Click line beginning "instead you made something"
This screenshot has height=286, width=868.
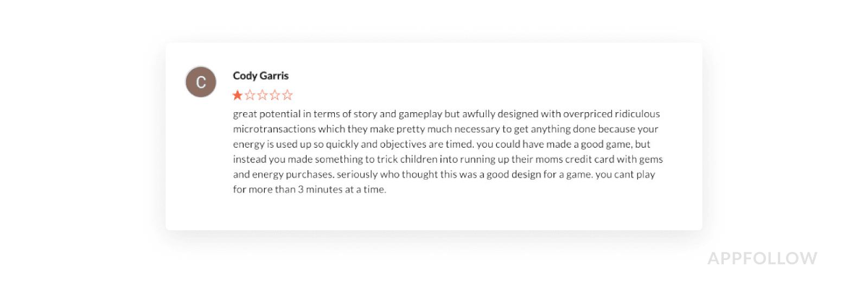[x=448, y=160]
